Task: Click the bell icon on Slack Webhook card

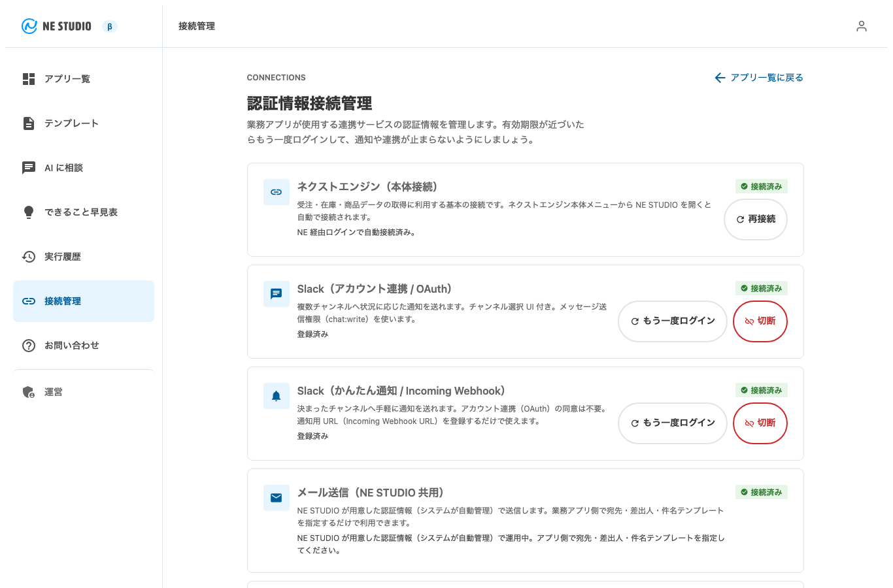Action: point(276,396)
